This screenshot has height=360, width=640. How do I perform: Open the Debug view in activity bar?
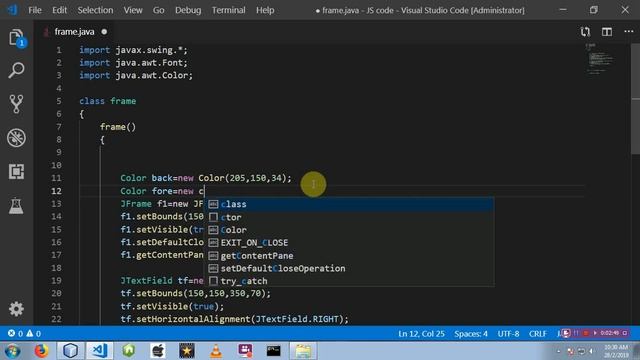16,138
